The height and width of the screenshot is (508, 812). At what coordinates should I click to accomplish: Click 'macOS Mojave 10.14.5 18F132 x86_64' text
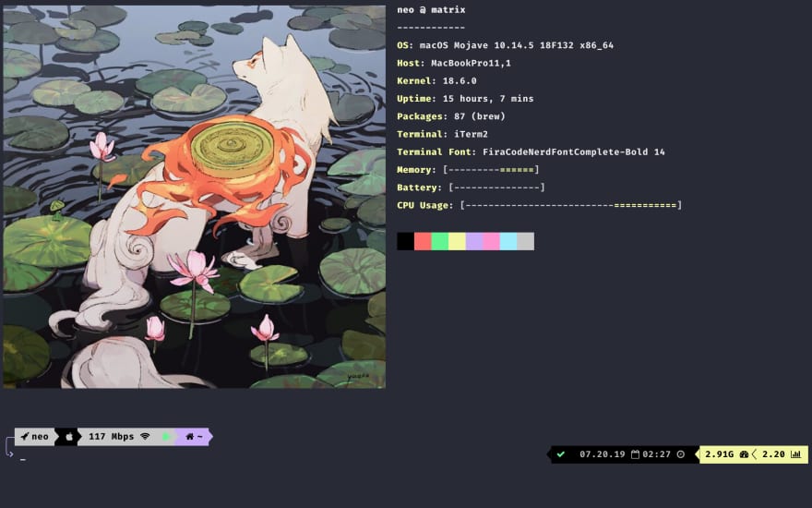coord(517,45)
